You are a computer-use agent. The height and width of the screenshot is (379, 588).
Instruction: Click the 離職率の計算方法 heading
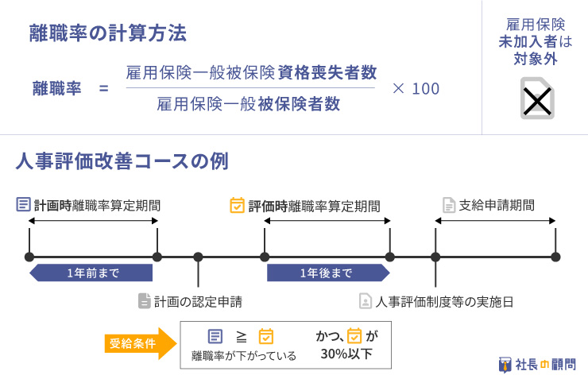[108, 33]
